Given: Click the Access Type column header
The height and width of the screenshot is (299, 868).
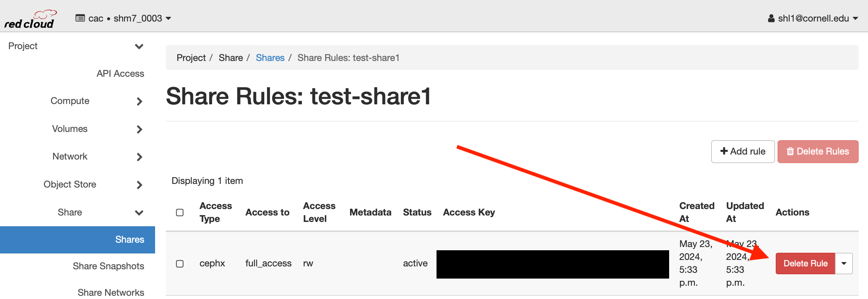Looking at the screenshot, I should pos(216,212).
